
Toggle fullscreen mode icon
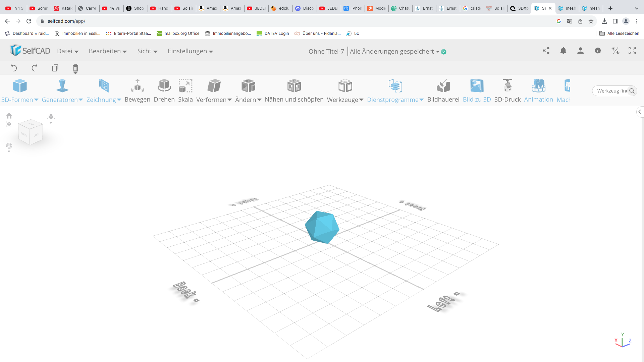click(x=632, y=51)
